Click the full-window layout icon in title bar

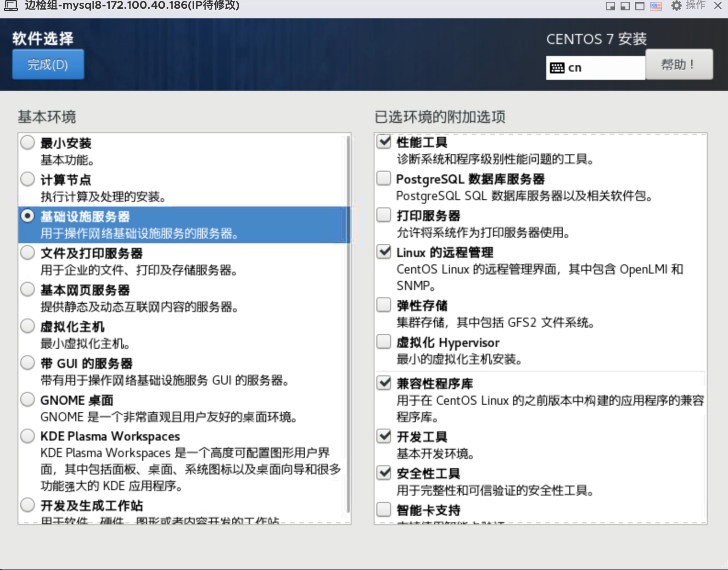639,6
